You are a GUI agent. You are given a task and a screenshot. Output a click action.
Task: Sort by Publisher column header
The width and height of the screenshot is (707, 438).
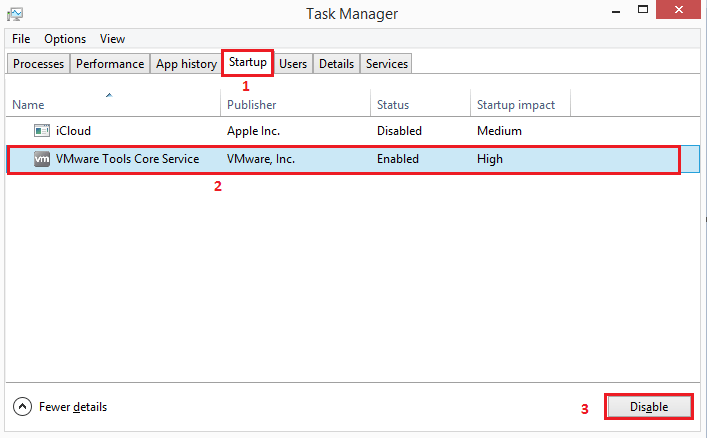click(251, 105)
